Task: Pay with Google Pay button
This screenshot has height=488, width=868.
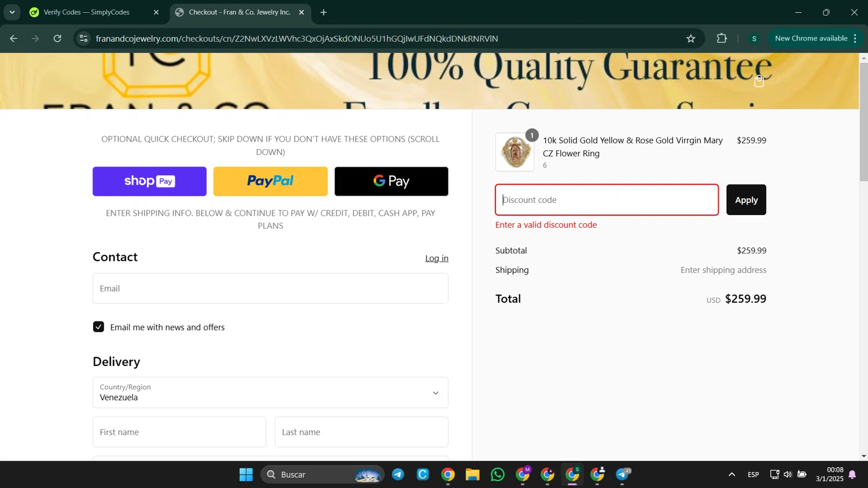Action: point(391,181)
